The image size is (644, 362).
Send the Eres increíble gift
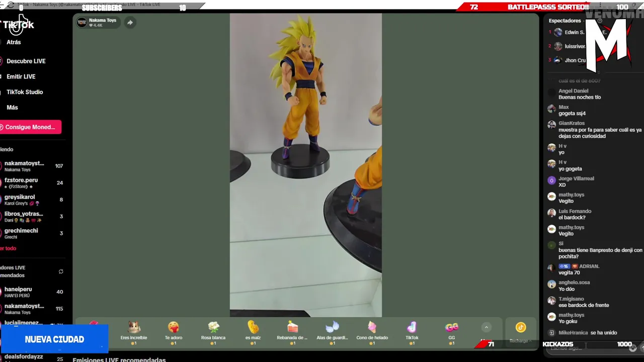134,333
